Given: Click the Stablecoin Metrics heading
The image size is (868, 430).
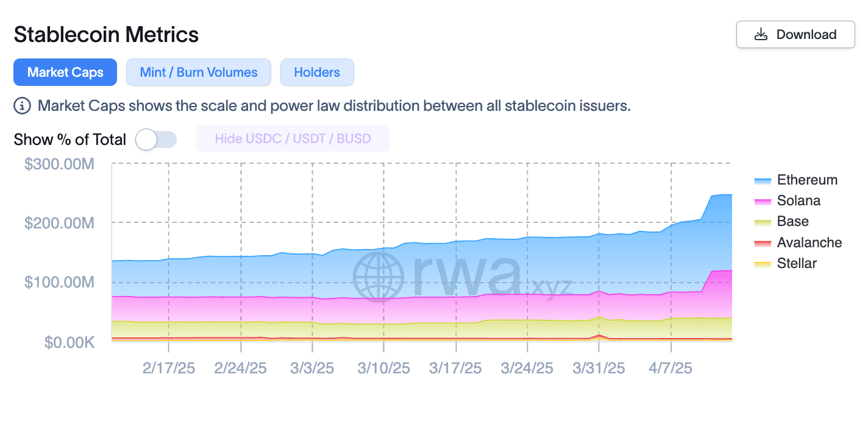Looking at the screenshot, I should click(106, 35).
